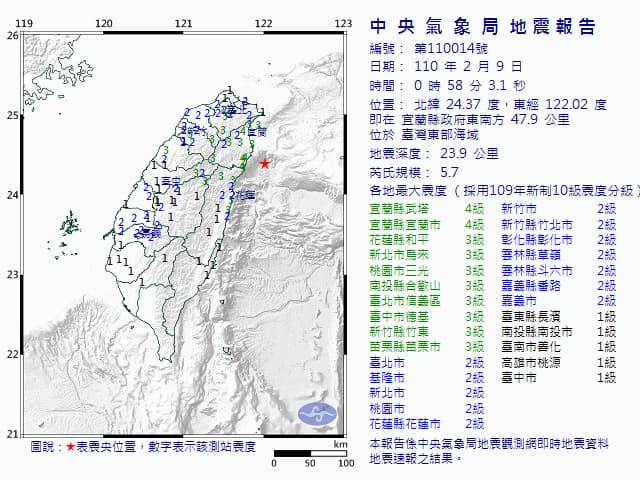Click 新竹縣竹東 3級 row

pyautogui.click(x=427, y=332)
